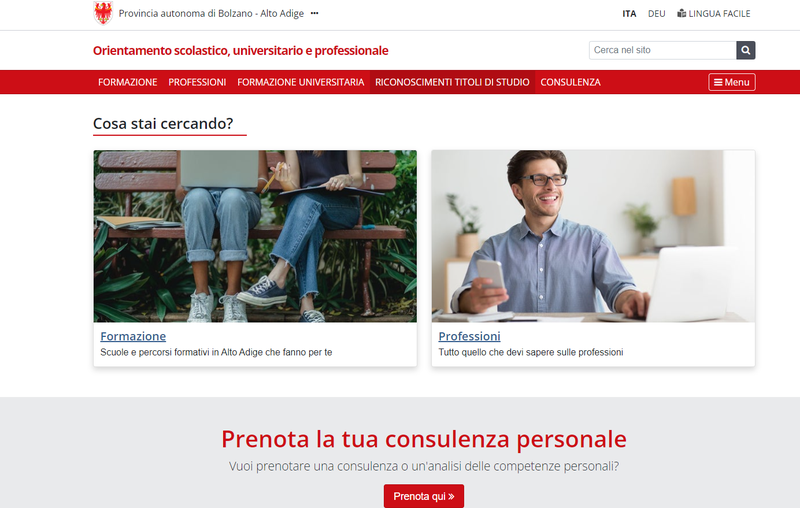Open the hamburger Menu button
Viewport: 800px width, 508px height.
pos(732,82)
